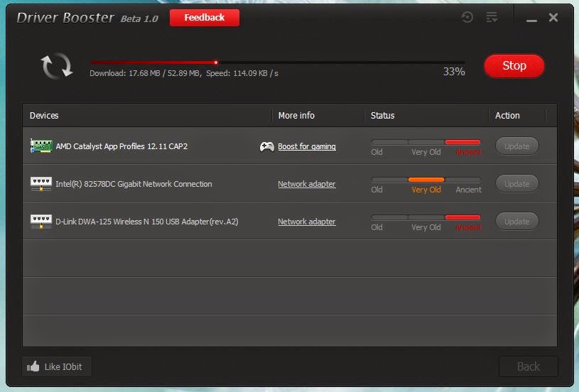Click the Driver Booster title text
Image resolution: width=579 pixels, height=392 pixels.
pyautogui.click(x=65, y=18)
